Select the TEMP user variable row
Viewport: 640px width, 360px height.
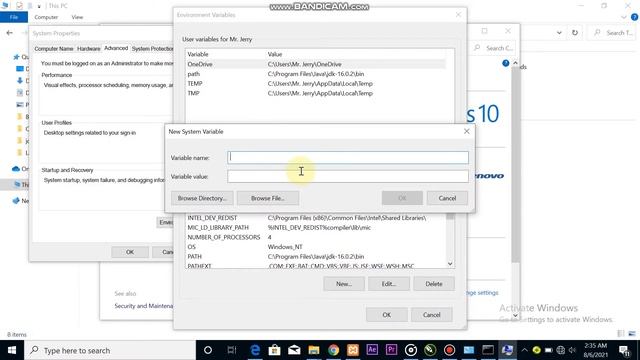[315, 84]
